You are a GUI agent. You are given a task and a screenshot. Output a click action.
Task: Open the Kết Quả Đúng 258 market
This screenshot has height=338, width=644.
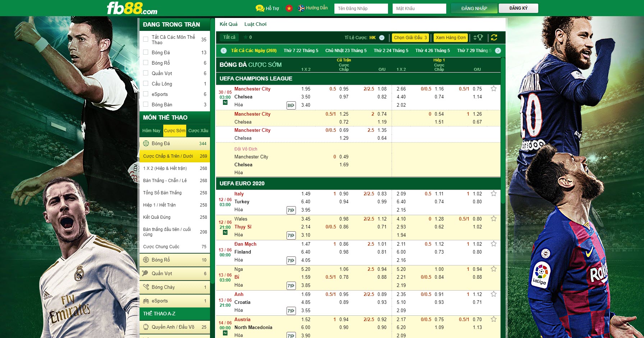click(x=175, y=217)
